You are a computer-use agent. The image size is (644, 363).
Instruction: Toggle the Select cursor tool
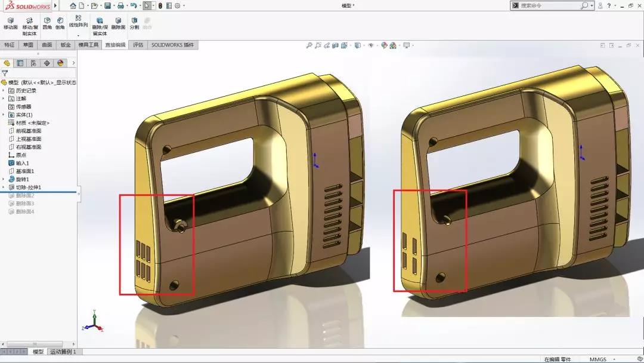(147, 5)
